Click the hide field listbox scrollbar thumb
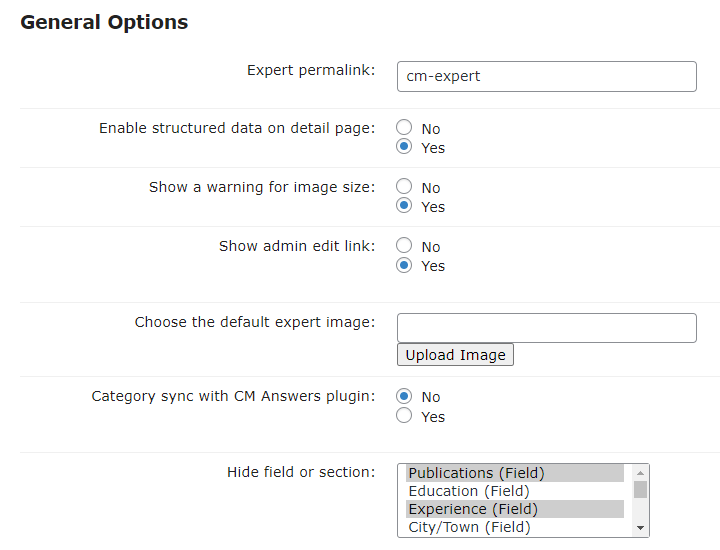The image size is (720, 550). pos(640,489)
